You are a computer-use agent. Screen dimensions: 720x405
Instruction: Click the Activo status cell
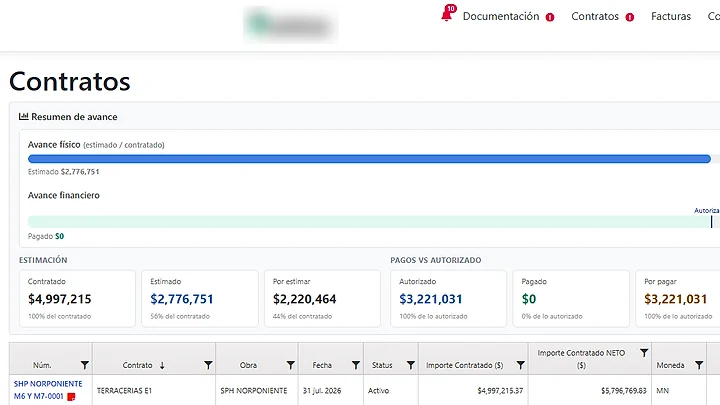point(391,390)
